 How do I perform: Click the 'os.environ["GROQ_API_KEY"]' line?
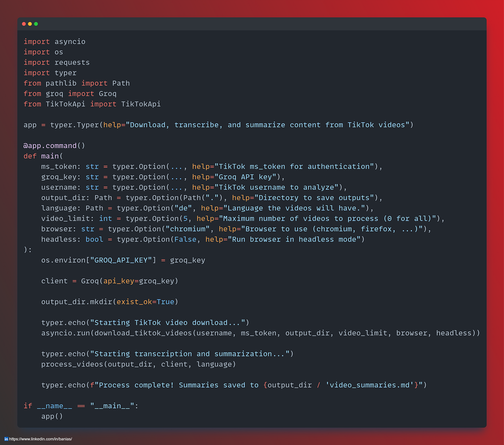click(123, 260)
